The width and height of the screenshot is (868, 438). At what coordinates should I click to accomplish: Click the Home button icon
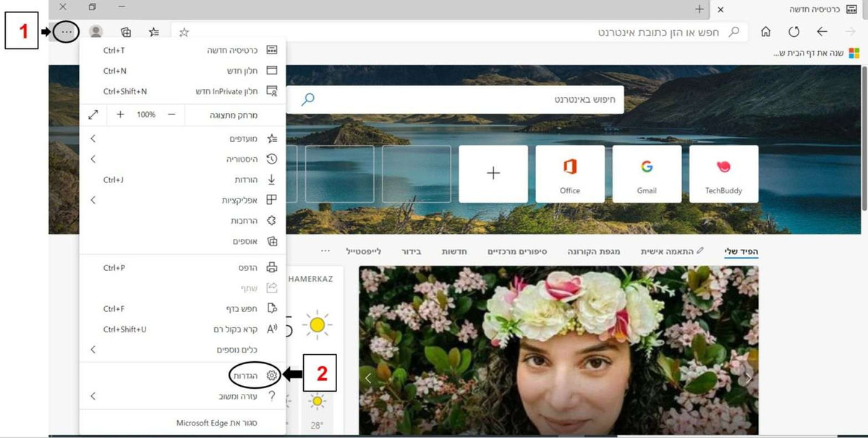coord(765,32)
